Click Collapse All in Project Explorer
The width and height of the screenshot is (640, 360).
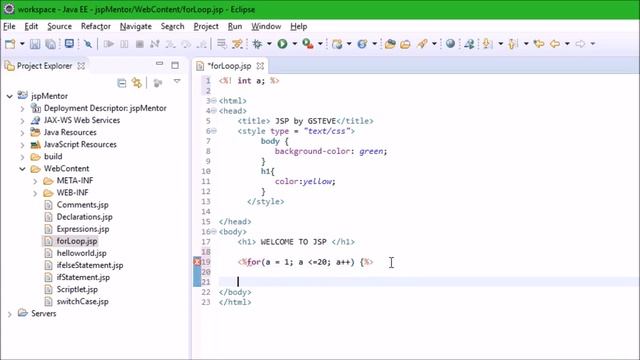122,83
